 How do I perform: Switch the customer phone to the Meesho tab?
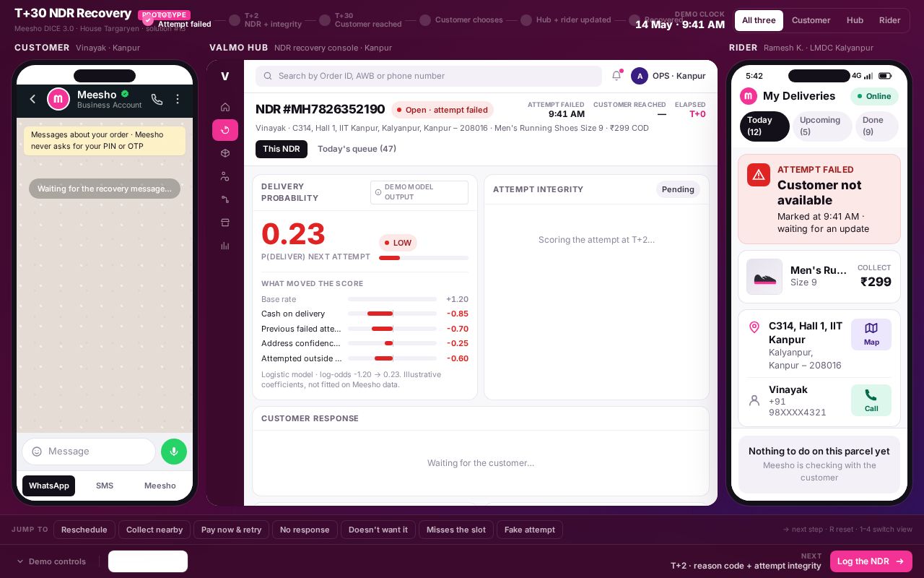coord(160,486)
